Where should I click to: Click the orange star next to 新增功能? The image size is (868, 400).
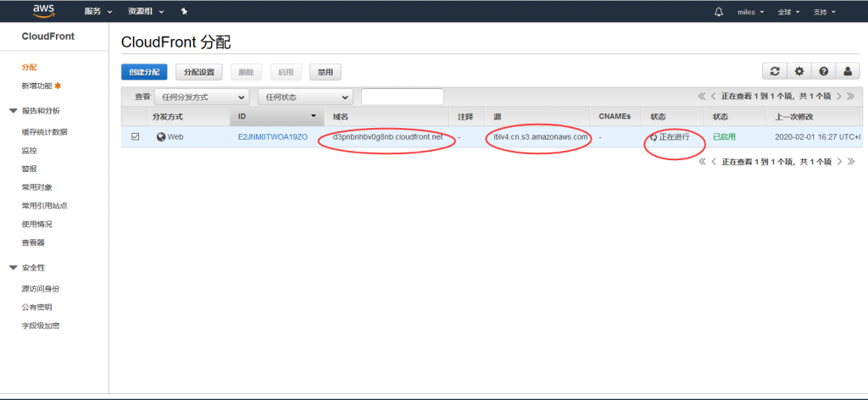tap(58, 86)
